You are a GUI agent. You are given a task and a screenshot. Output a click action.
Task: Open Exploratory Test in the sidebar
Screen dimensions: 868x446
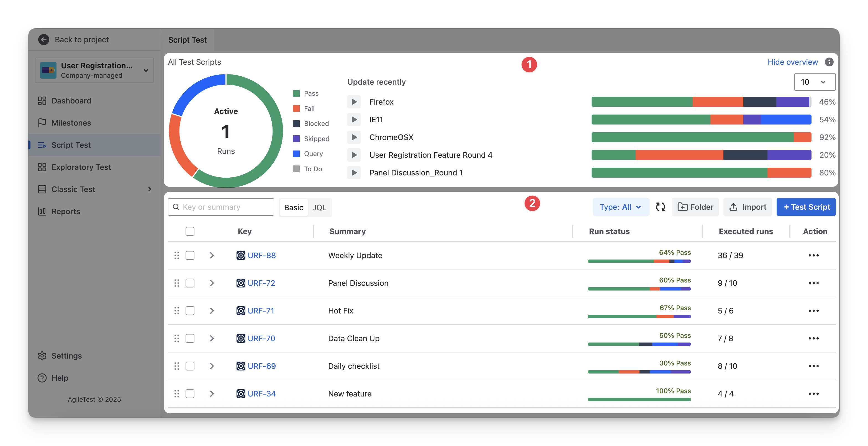81,167
